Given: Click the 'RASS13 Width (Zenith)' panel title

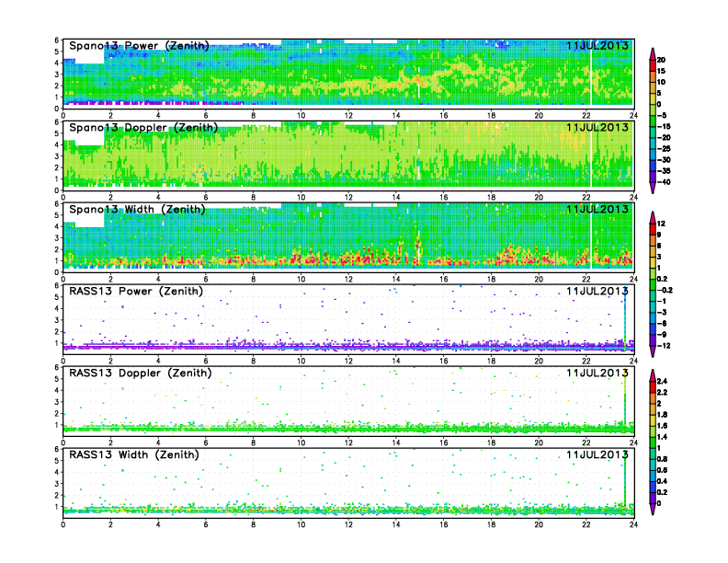Looking at the screenshot, I should coord(133,454).
